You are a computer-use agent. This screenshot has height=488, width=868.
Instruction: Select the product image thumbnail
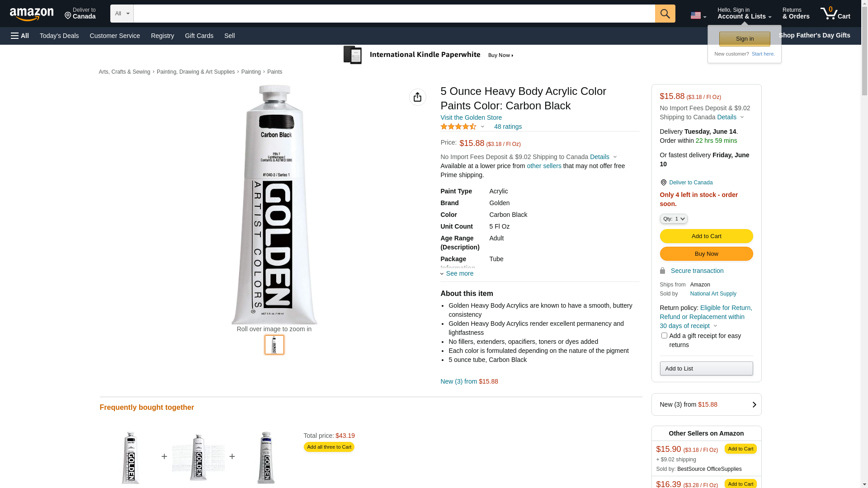(274, 345)
